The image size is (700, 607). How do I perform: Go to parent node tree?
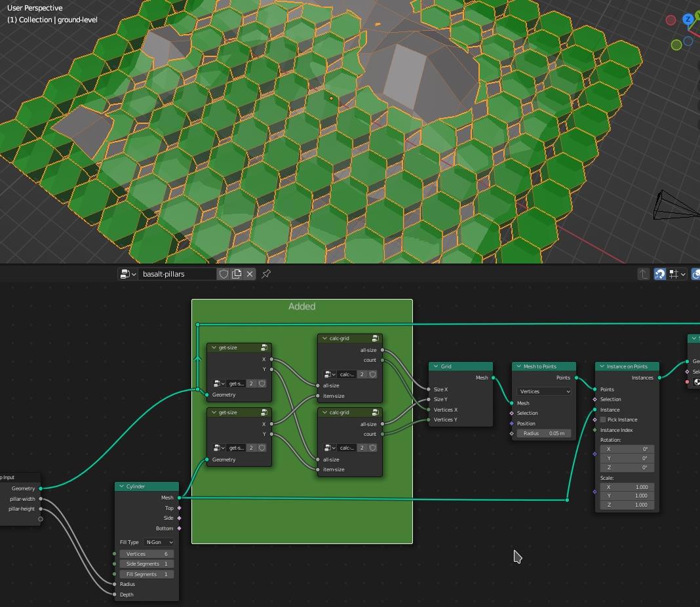644,274
